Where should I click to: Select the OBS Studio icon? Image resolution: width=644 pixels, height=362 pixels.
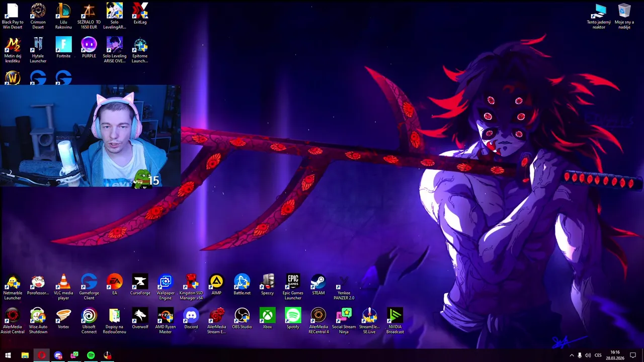point(242,318)
